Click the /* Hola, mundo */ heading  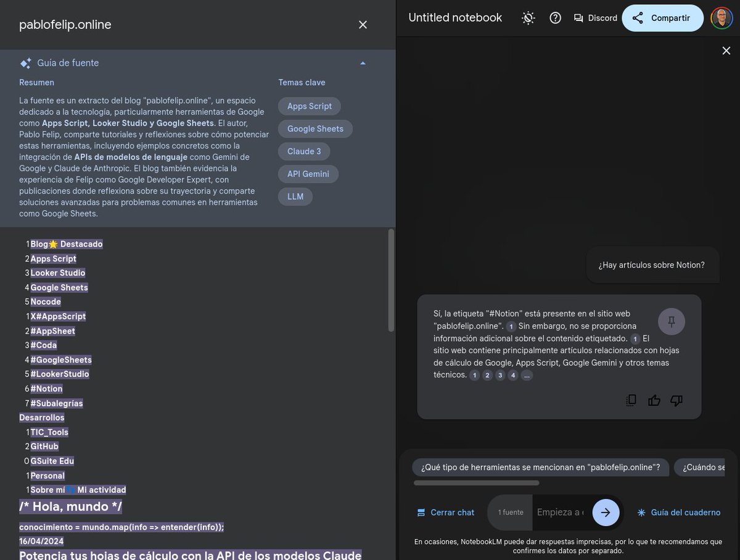(70, 507)
